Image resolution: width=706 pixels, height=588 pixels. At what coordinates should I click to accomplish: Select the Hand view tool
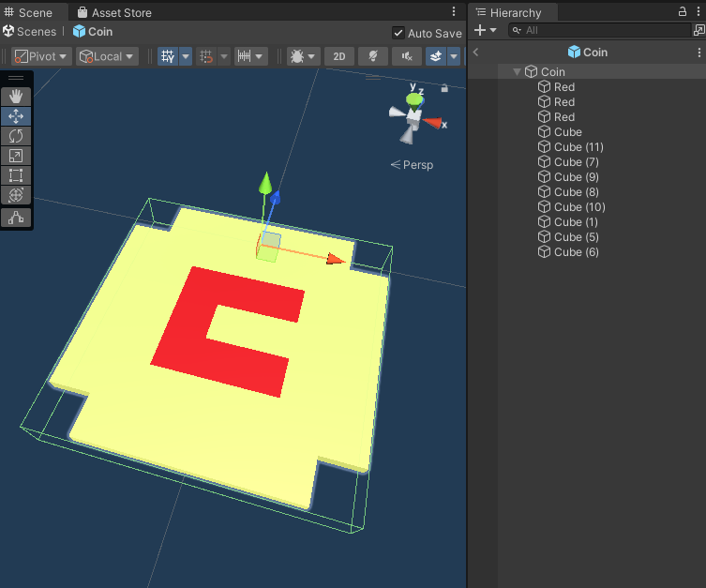[16, 97]
